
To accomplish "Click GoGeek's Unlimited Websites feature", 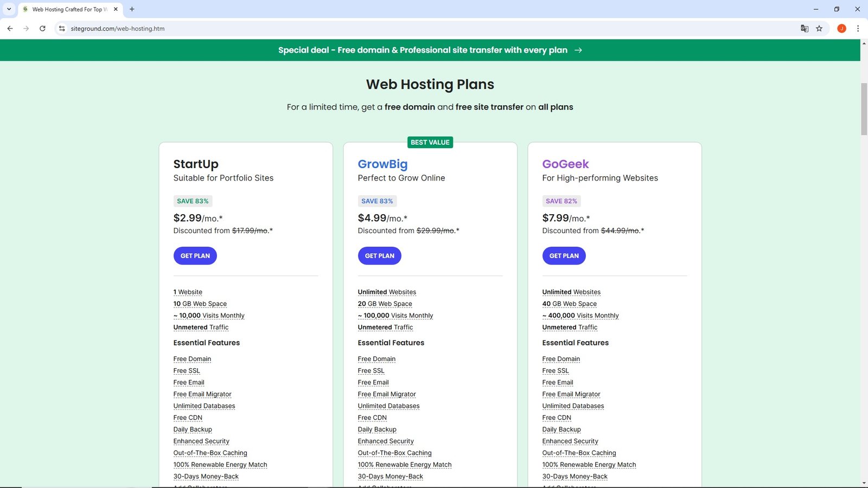I will point(571,292).
